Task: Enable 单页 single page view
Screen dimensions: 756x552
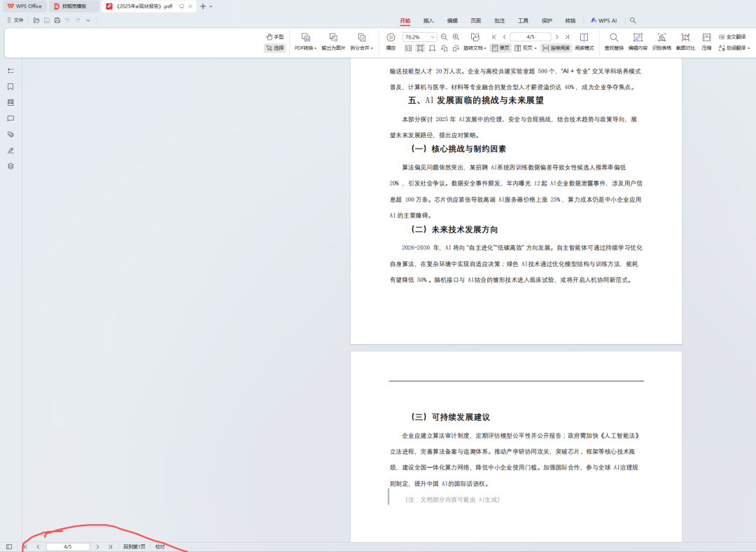Action: 500,48
